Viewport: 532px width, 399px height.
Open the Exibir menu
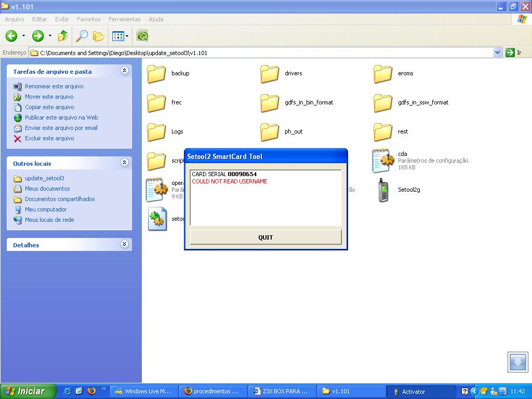[x=62, y=19]
